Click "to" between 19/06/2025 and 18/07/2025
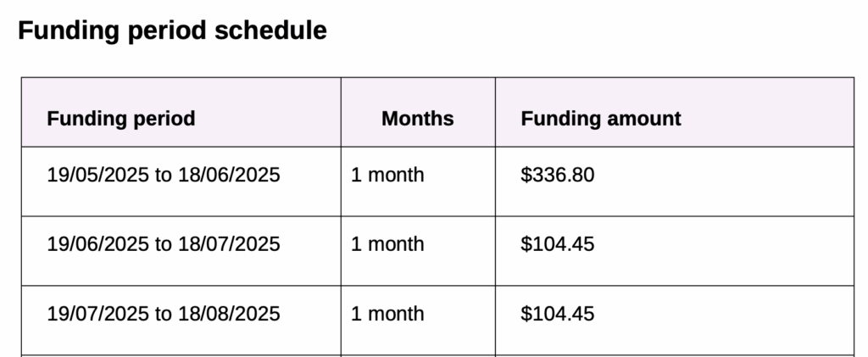The width and height of the screenshot is (868, 357). click(164, 245)
